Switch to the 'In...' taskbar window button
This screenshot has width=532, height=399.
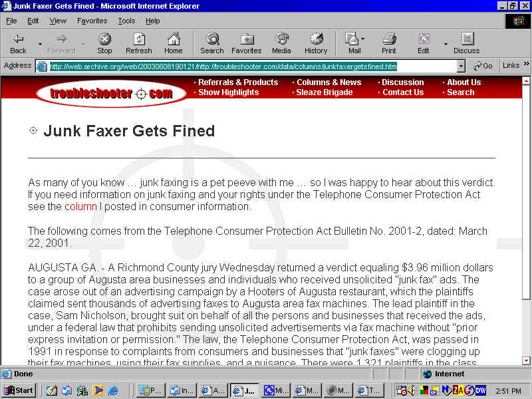(182, 390)
